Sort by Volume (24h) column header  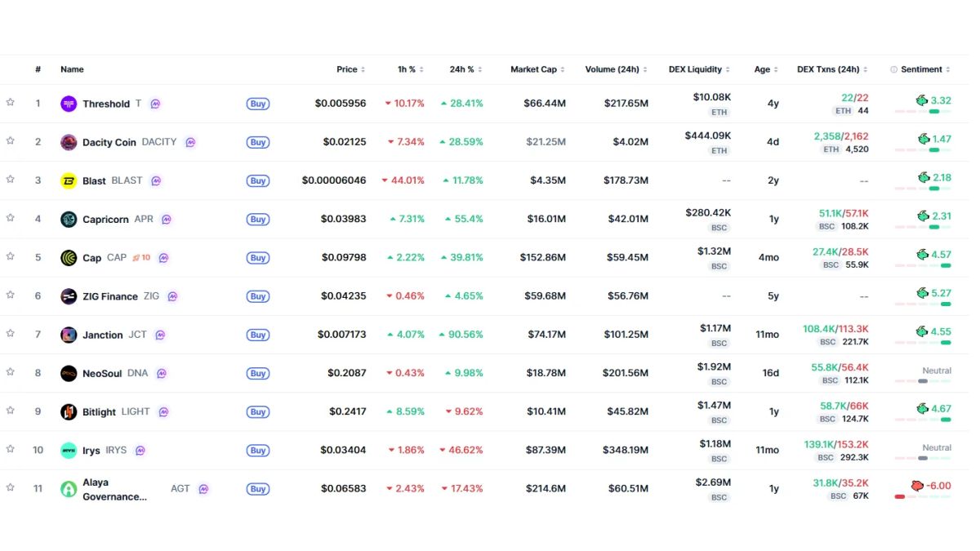[x=617, y=69]
